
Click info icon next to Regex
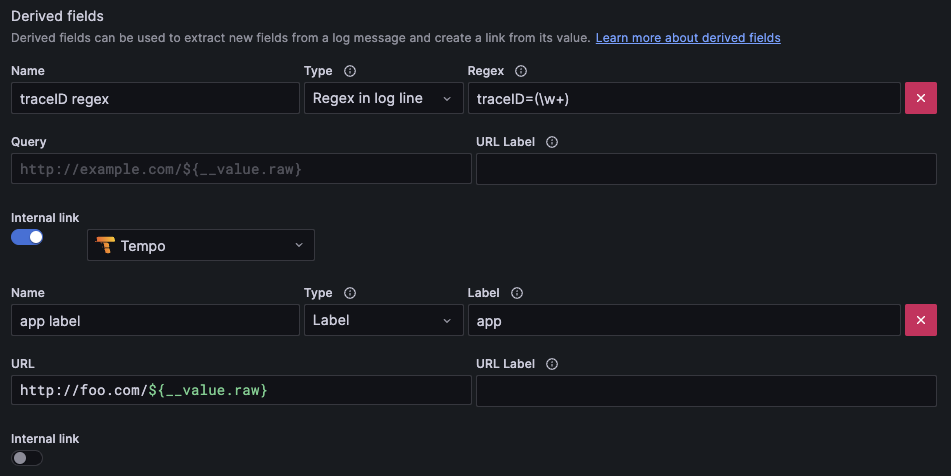point(520,71)
